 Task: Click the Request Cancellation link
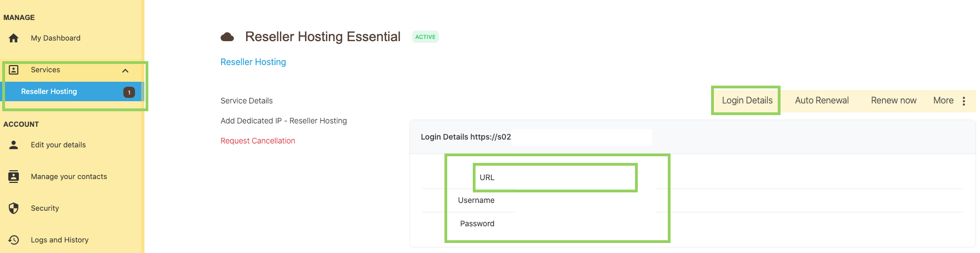click(258, 141)
